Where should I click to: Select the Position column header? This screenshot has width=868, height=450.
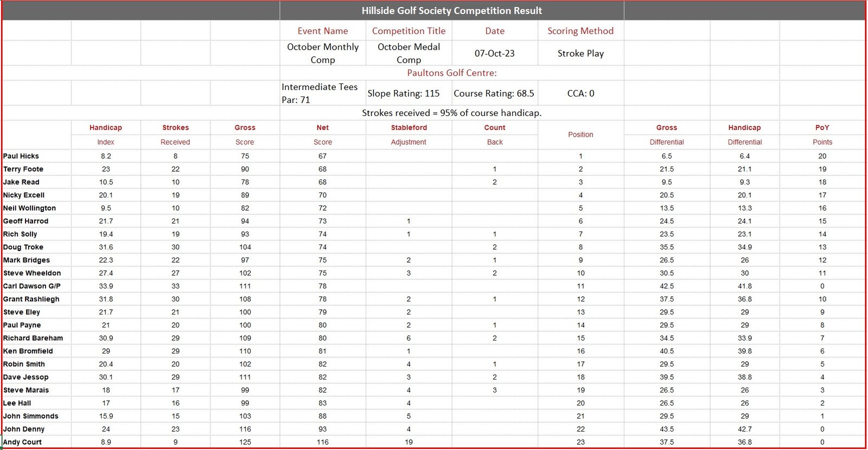click(580, 134)
